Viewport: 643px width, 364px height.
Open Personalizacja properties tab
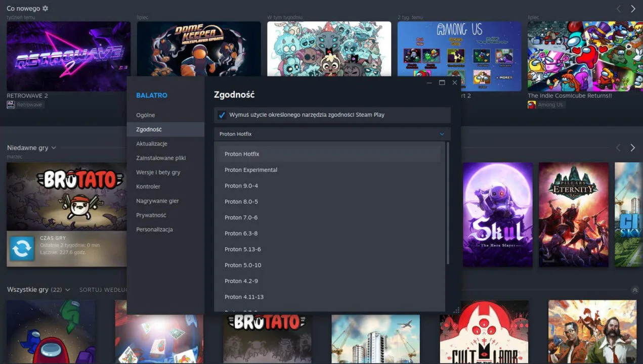pos(165,230)
